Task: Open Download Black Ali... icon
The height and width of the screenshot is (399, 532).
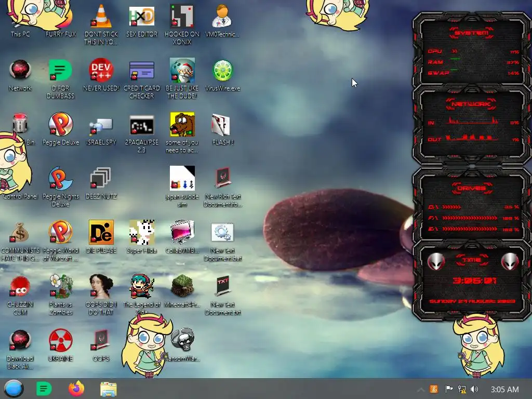Action: pyautogui.click(x=20, y=350)
